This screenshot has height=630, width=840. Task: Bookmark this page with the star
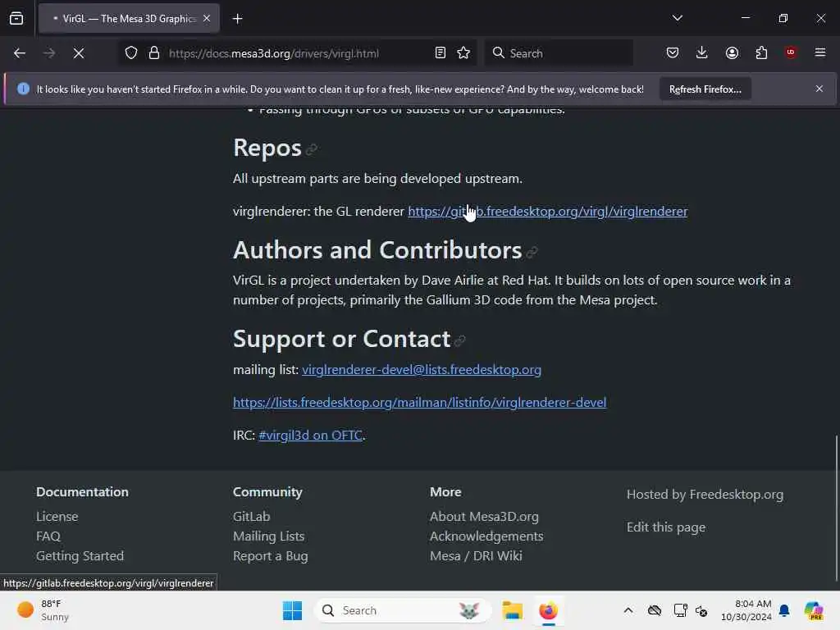[464, 53]
